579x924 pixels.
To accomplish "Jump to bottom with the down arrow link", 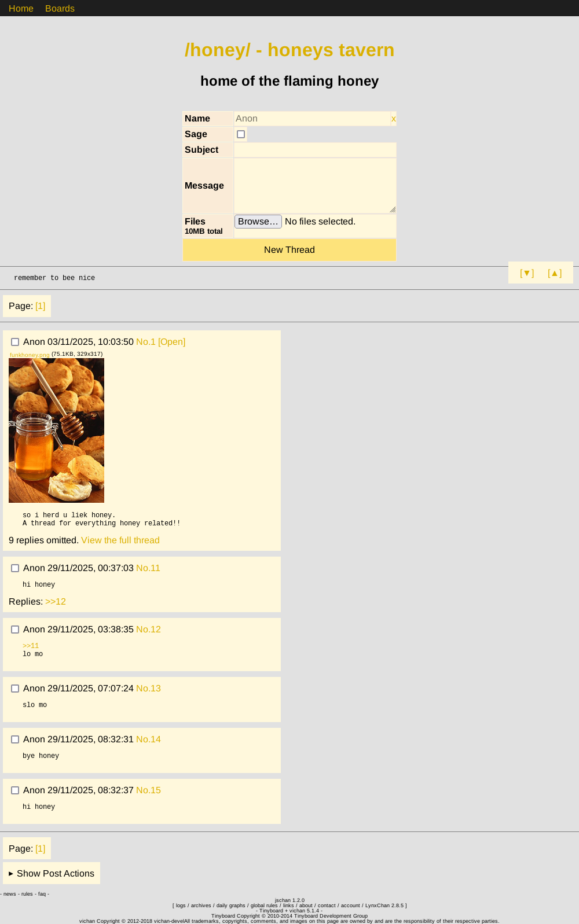I will point(527,273).
